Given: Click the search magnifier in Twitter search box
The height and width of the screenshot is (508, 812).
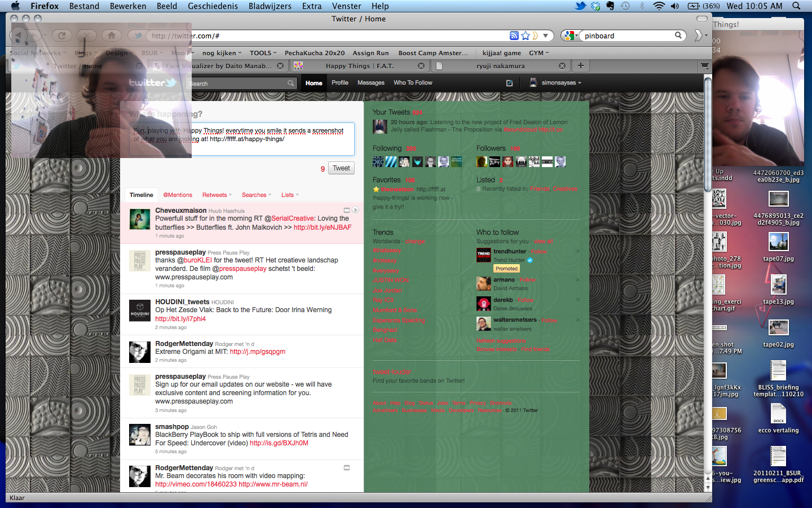Looking at the screenshot, I should [x=290, y=84].
